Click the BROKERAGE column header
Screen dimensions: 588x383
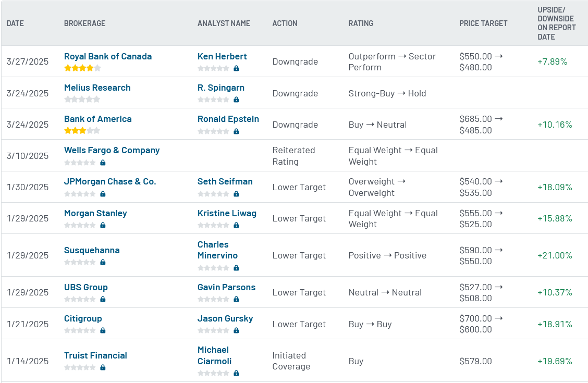pos(85,23)
